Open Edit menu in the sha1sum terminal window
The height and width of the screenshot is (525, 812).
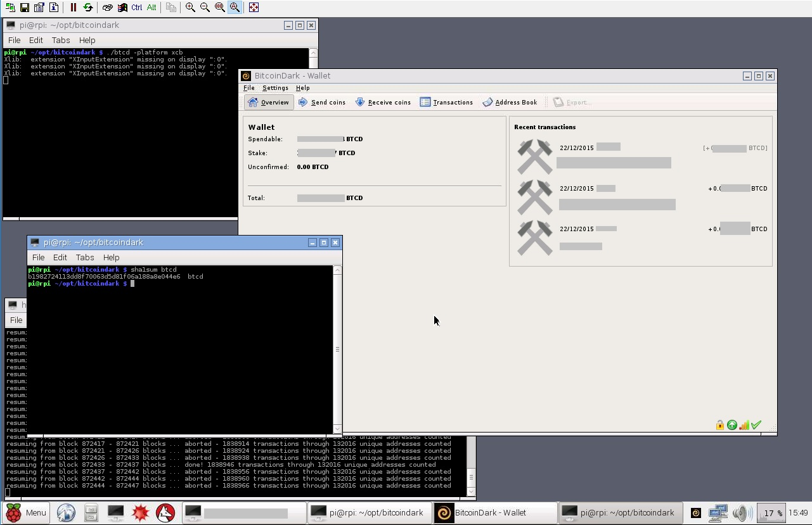coord(60,257)
